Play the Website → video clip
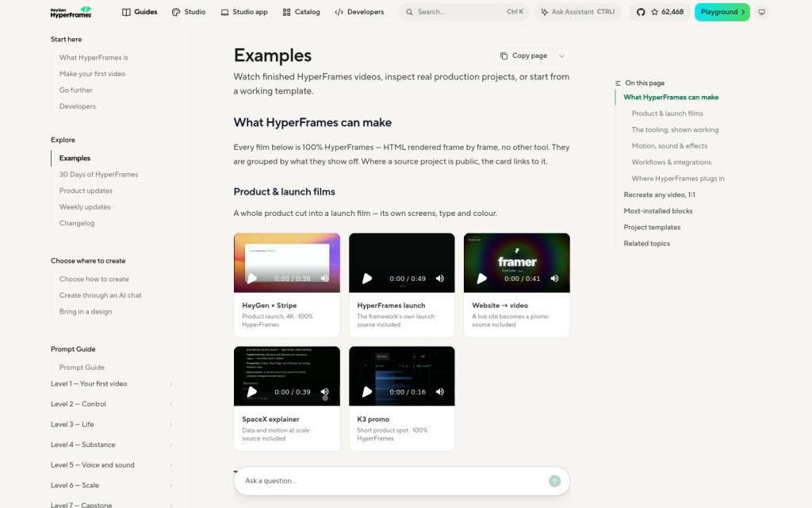The image size is (812, 508). tap(481, 279)
